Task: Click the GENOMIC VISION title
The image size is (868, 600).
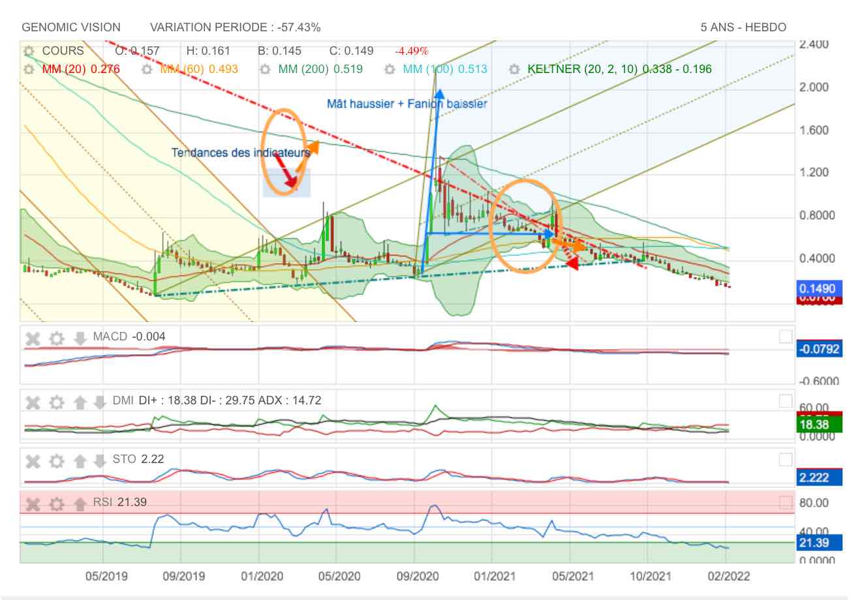Action: (x=71, y=27)
